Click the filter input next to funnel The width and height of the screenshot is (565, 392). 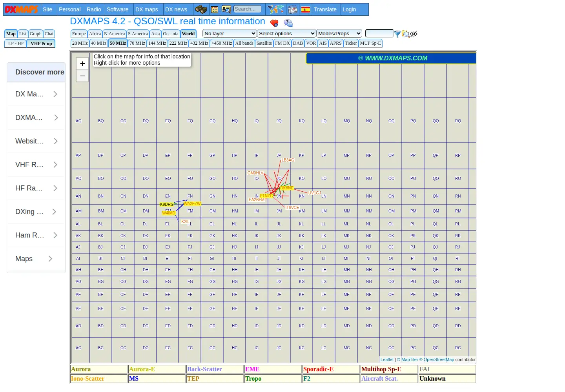click(x=379, y=33)
